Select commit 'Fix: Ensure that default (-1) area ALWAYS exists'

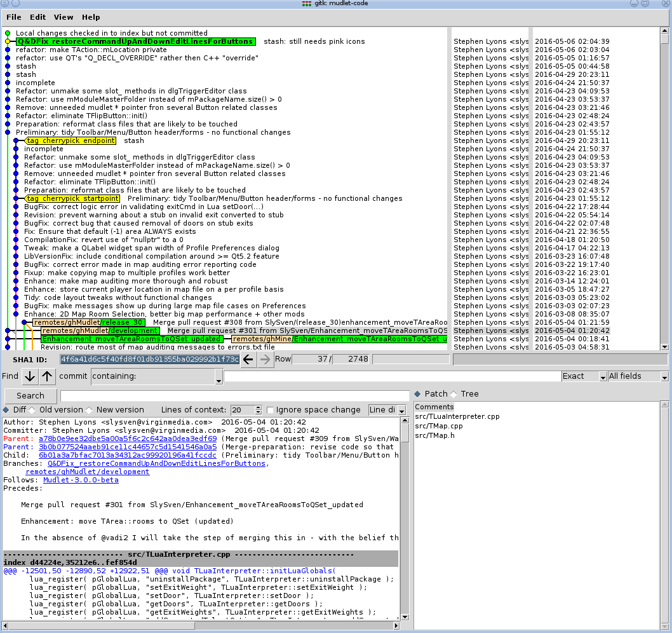coord(110,231)
